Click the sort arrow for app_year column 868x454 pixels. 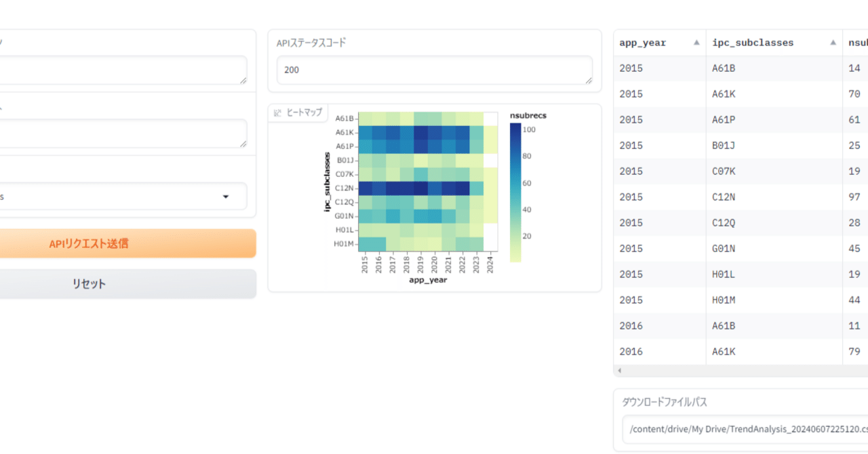coord(696,43)
